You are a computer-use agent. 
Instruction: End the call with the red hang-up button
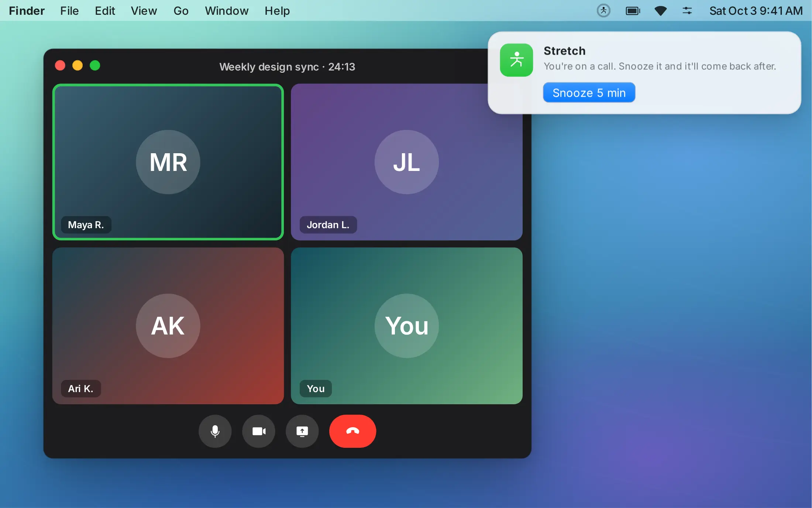tap(352, 431)
